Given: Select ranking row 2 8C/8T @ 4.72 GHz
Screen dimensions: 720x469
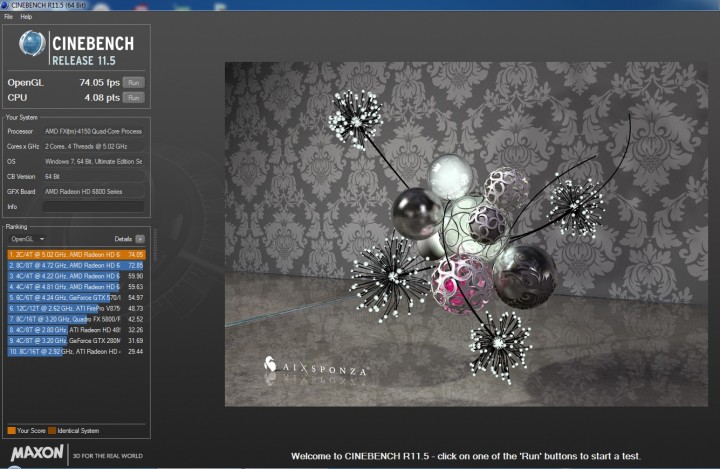Looking at the screenshot, I should [x=76, y=266].
